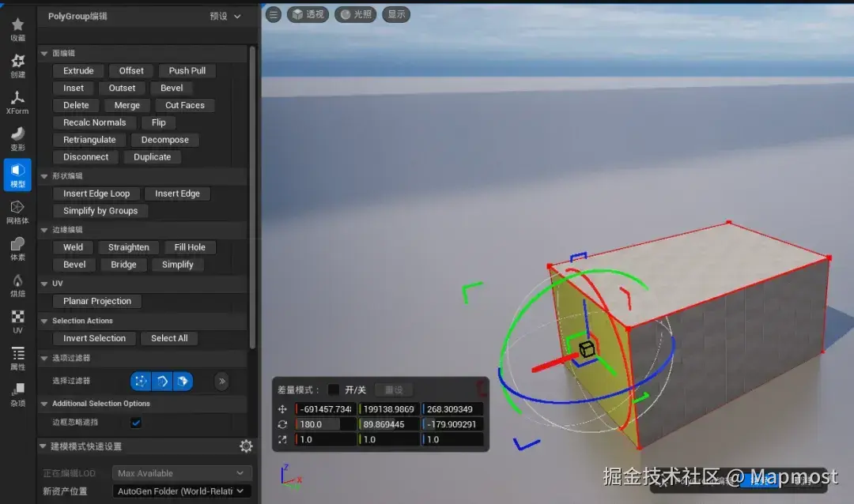
Task: Click the Retriangulate button
Action: [89, 140]
